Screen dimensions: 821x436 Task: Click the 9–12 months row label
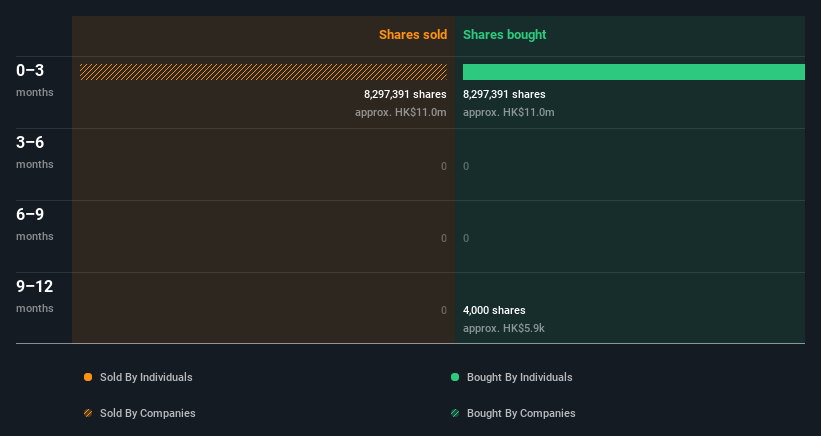point(35,297)
